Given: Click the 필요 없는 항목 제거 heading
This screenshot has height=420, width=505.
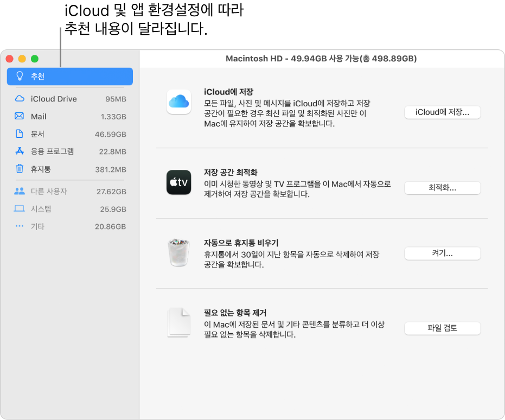Looking at the screenshot, I should point(235,313).
